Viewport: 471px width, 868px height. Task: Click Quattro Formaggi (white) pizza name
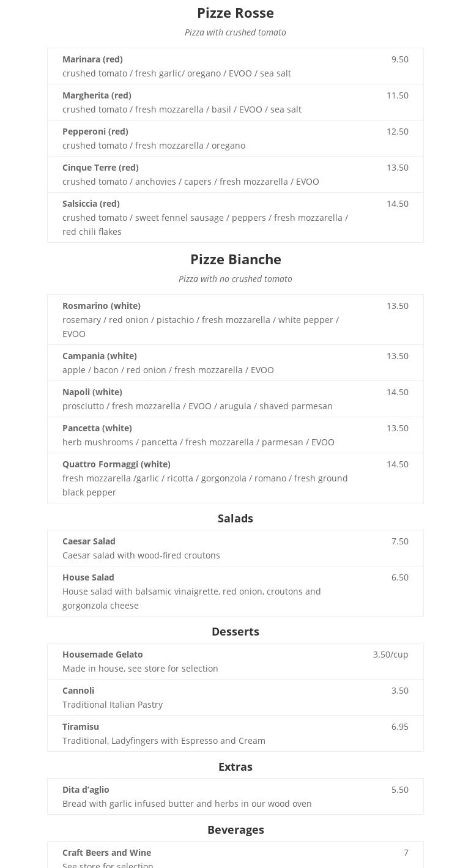[116, 464]
